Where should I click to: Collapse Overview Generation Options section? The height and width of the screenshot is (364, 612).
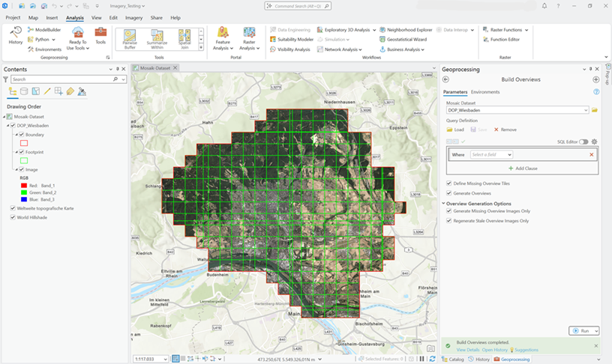pos(444,204)
